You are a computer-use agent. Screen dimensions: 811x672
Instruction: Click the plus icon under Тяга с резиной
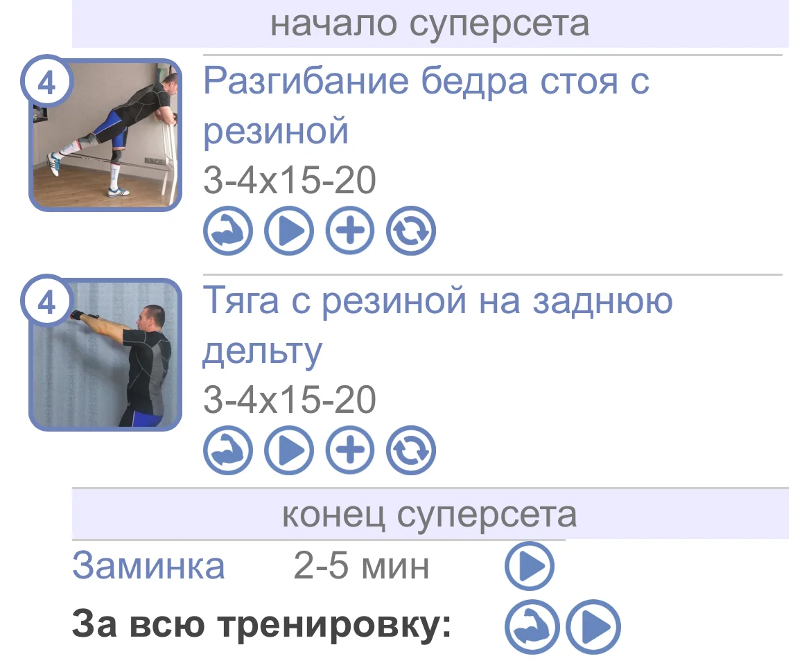pyautogui.click(x=350, y=450)
